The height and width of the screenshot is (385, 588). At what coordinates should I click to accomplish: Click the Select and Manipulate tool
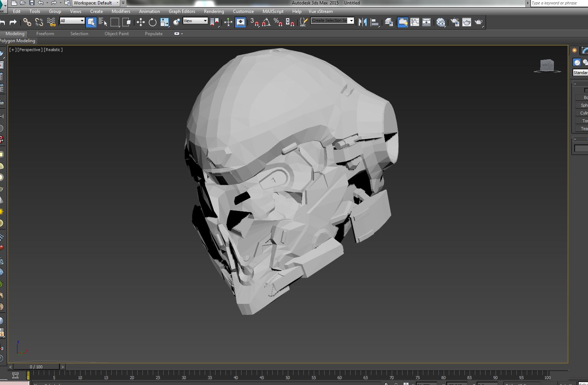point(228,22)
